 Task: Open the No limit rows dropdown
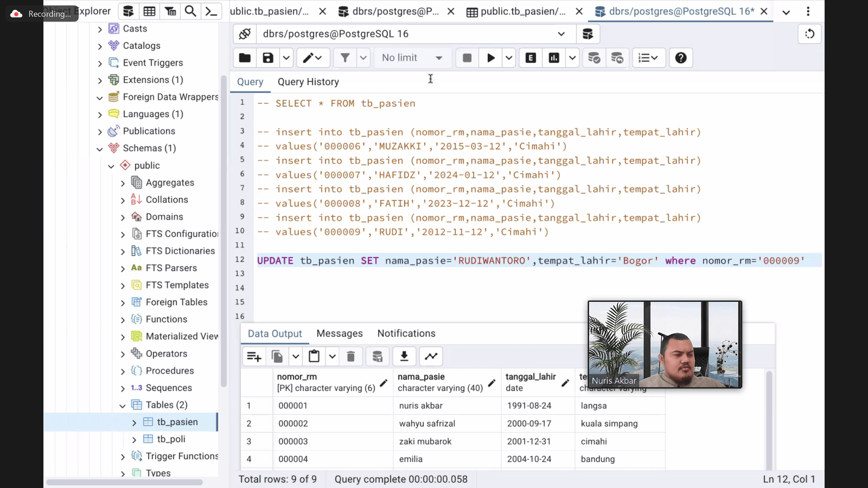412,58
